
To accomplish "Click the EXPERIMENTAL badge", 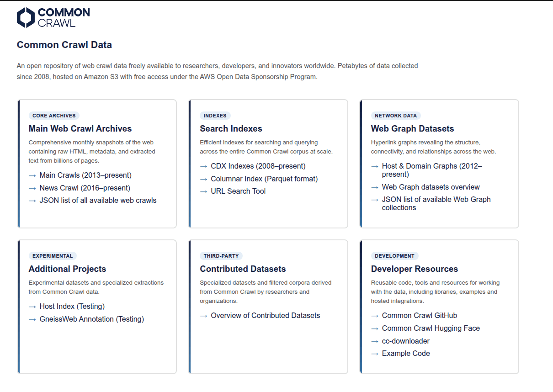I will [x=53, y=256].
